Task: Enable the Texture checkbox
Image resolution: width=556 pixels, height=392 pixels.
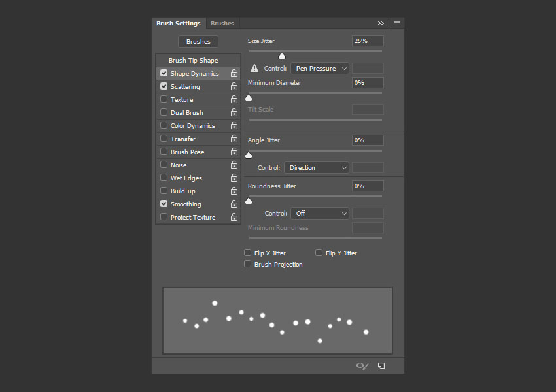Action: tap(164, 99)
